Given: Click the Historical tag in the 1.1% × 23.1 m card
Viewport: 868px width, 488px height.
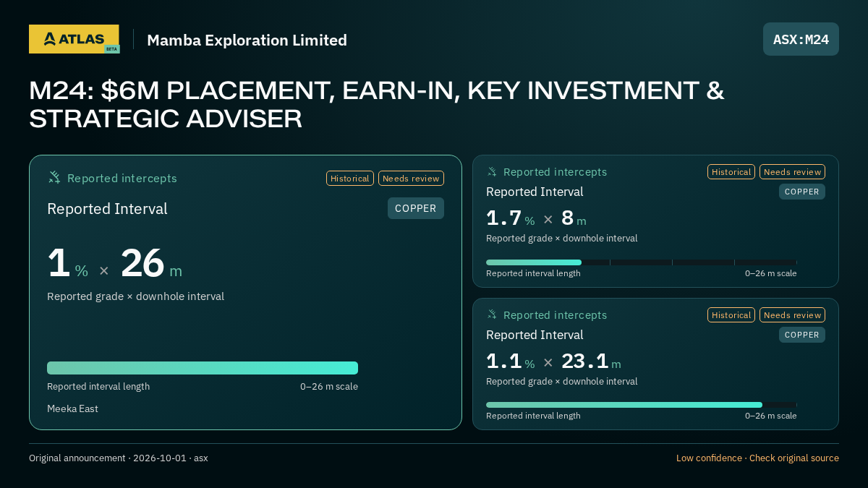Looking at the screenshot, I should (x=731, y=314).
